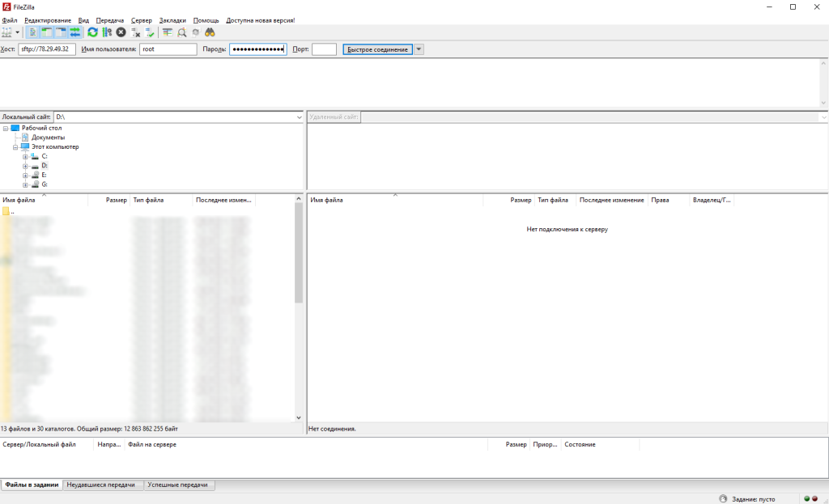
Task: Click the FileZilla logo in the title bar
Action: tap(6, 6)
